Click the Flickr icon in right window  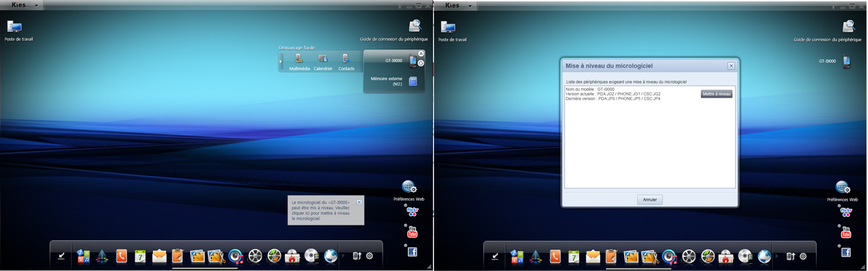pyautogui.click(x=846, y=211)
